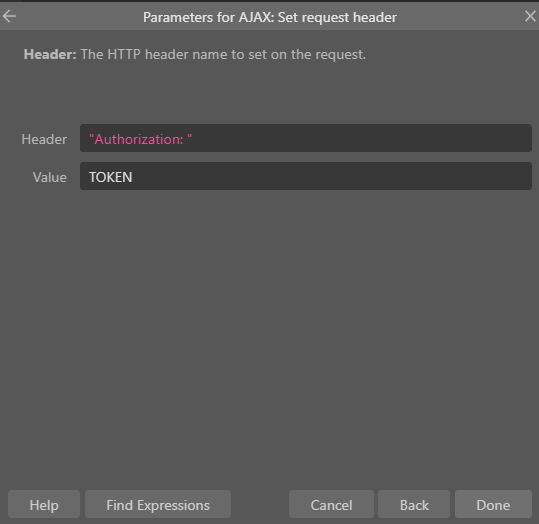The height and width of the screenshot is (524, 539).
Task: Click the blank panel area below Value field
Action: [x=270, y=337]
